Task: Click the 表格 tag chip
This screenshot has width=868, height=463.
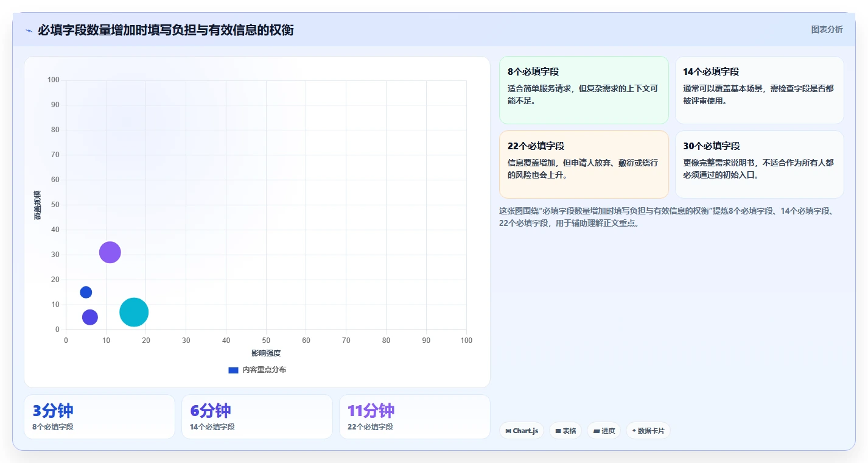Action: tap(565, 431)
